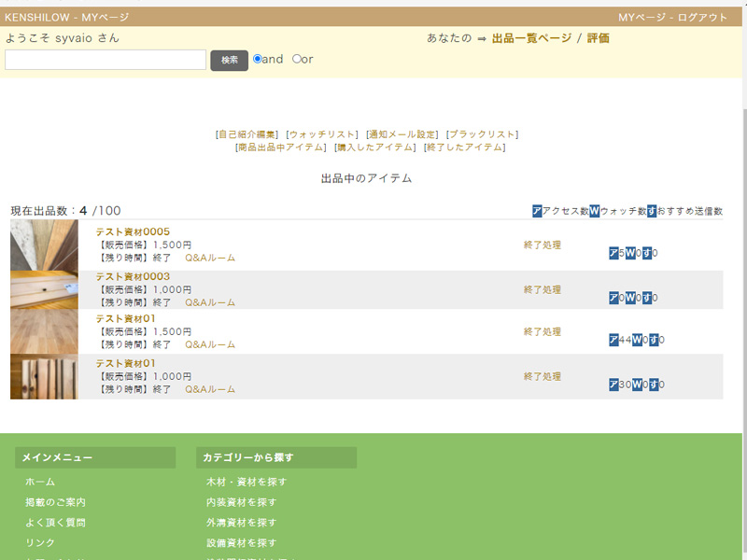This screenshot has height=560, width=747.
Task: Click the す badge for テスト資材0005
Action: point(645,254)
